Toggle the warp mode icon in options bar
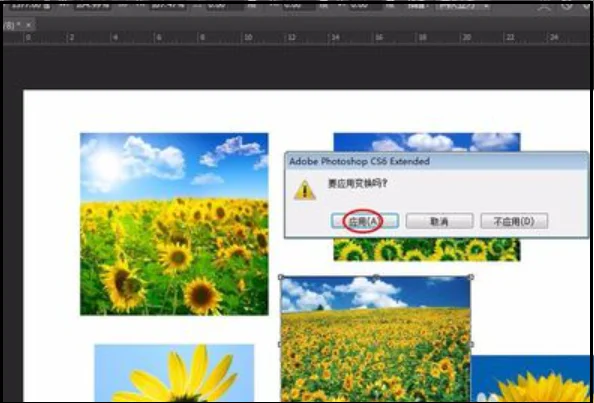The image size is (594, 403). (544, 6)
